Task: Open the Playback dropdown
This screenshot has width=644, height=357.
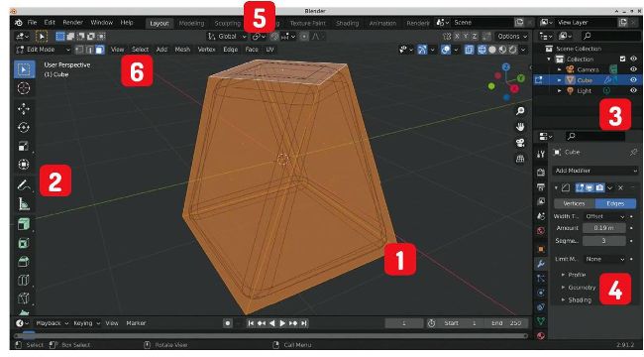Action: [52, 323]
